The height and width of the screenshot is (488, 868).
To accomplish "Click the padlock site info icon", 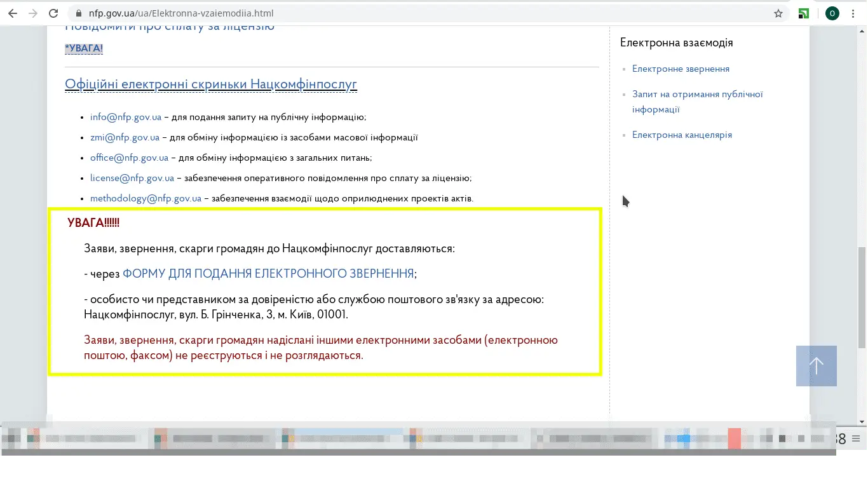I will pyautogui.click(x=79, y=13).
